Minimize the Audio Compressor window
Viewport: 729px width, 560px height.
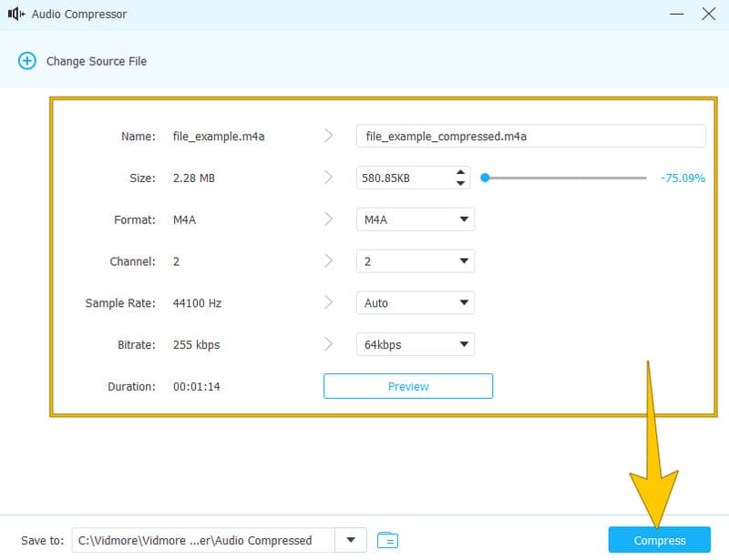[x=676, y=15]
